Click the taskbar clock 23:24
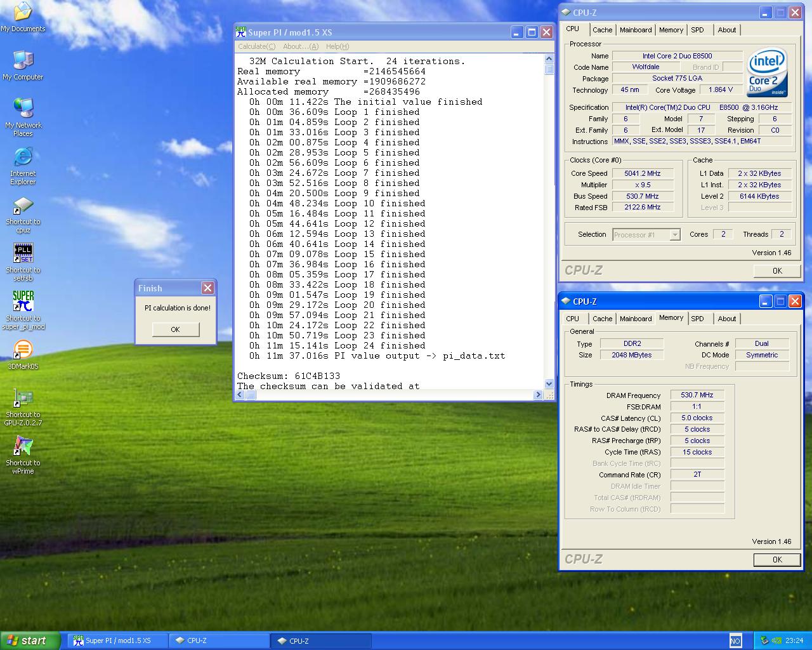This screenshot has height=650, width=812. coord(794,640)
